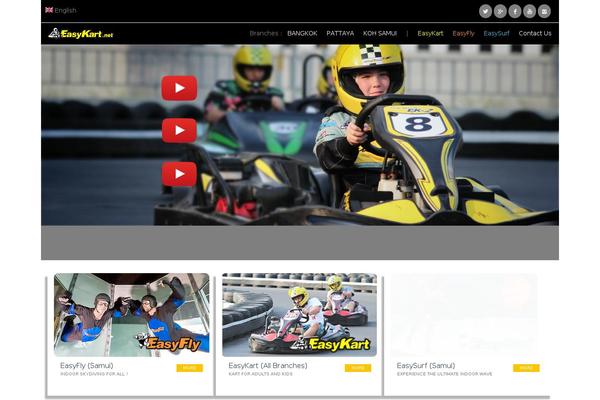600x400 pixels.
Task: Open the EasySurf menu item
Action: click(x=497, y=33)
